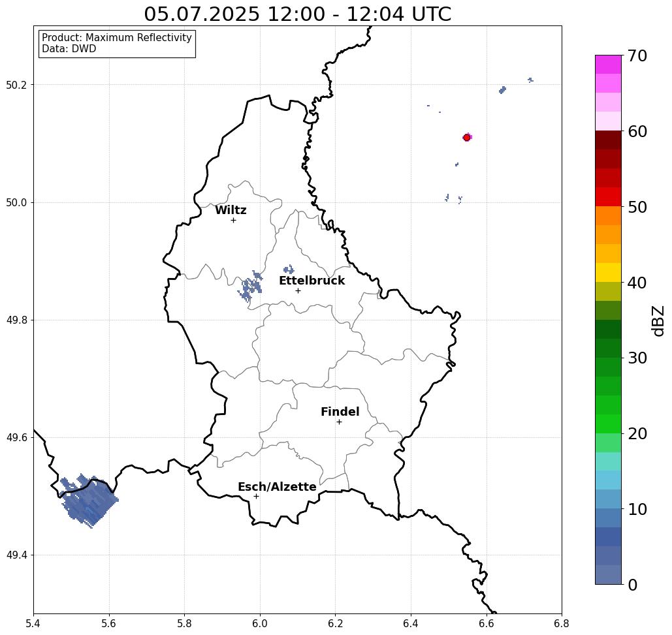Click the colorbar label '30'
This screenshot has width=672, height=635.
coord(637,358)
